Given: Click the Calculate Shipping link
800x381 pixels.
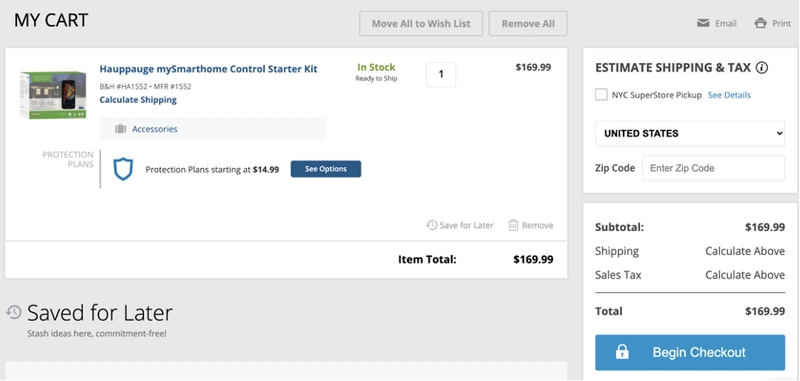Looking at the screenshot, I should pyautogui.click(x=138, y=100).
